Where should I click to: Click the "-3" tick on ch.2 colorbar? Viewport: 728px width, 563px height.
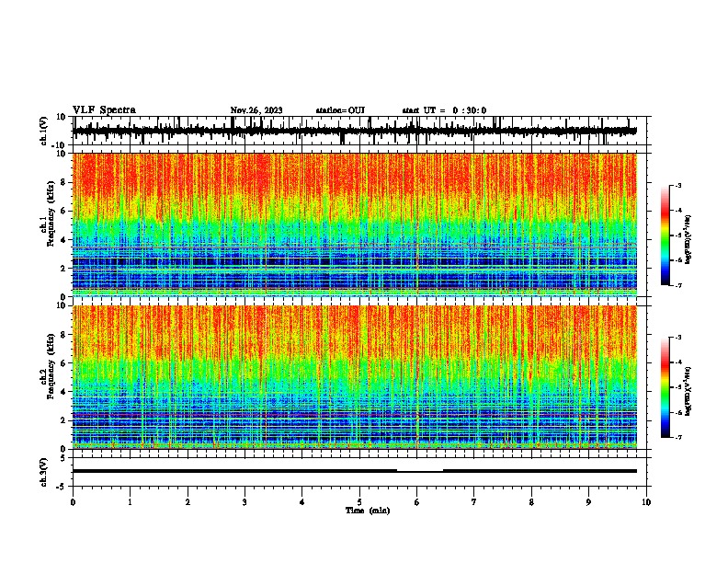pos(677,338)
